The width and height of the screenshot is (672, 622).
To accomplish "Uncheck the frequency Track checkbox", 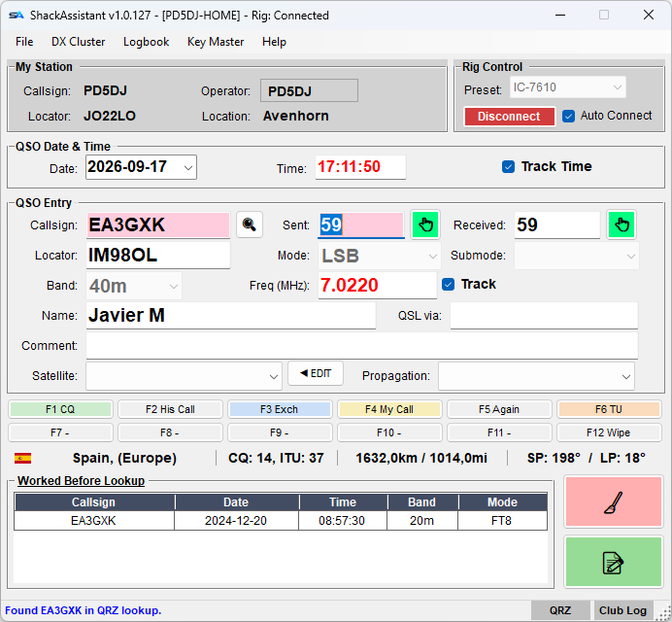I will click(448, 284).
